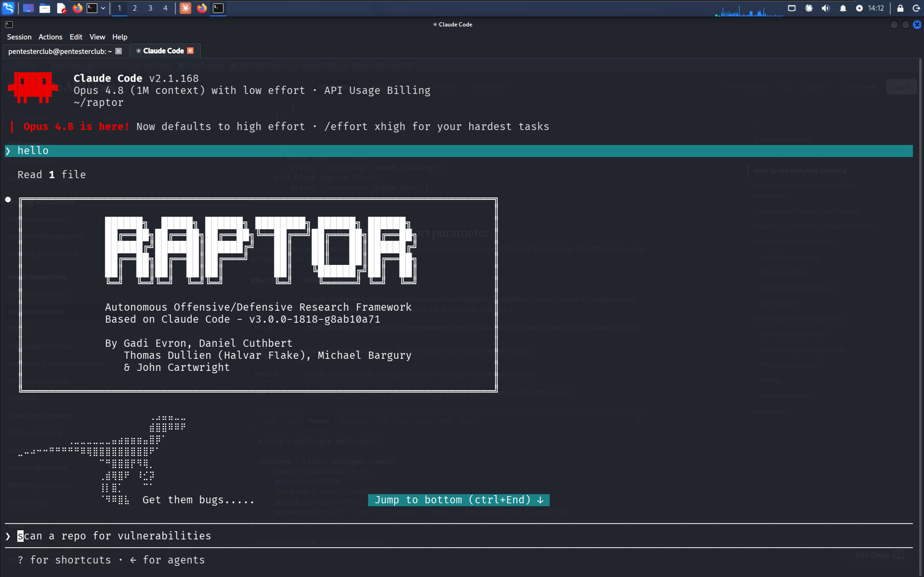Open the network connection tray icon

792,8
